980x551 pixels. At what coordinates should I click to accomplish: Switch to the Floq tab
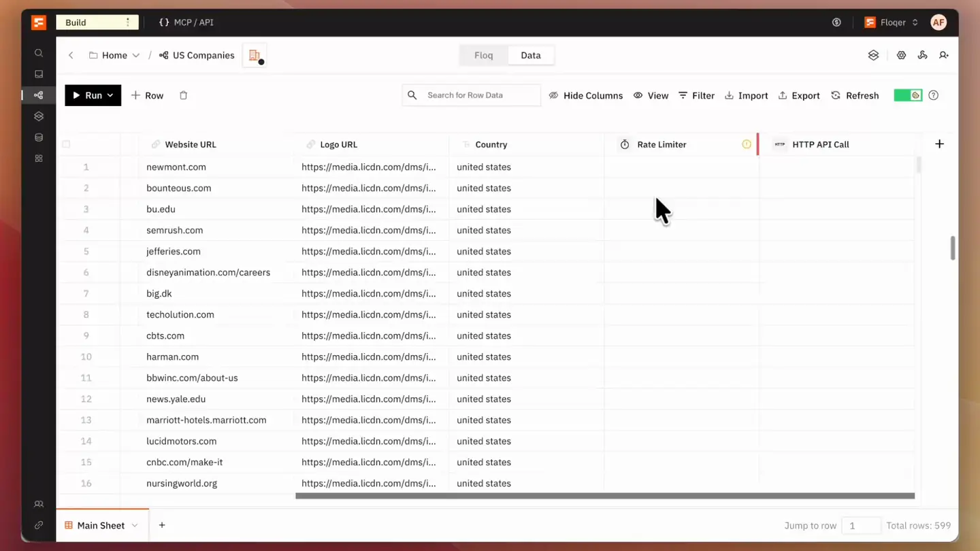[484, 55]
